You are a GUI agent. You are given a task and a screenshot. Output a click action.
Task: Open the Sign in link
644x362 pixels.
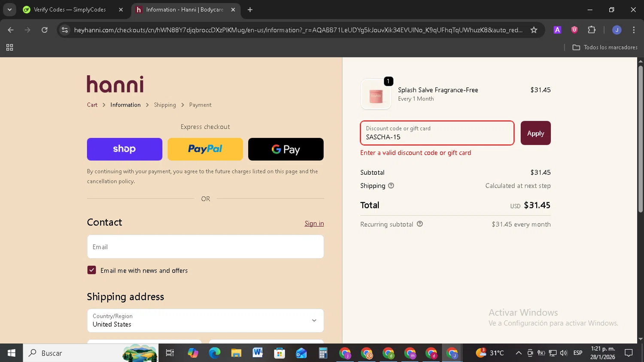coord(314,223)
